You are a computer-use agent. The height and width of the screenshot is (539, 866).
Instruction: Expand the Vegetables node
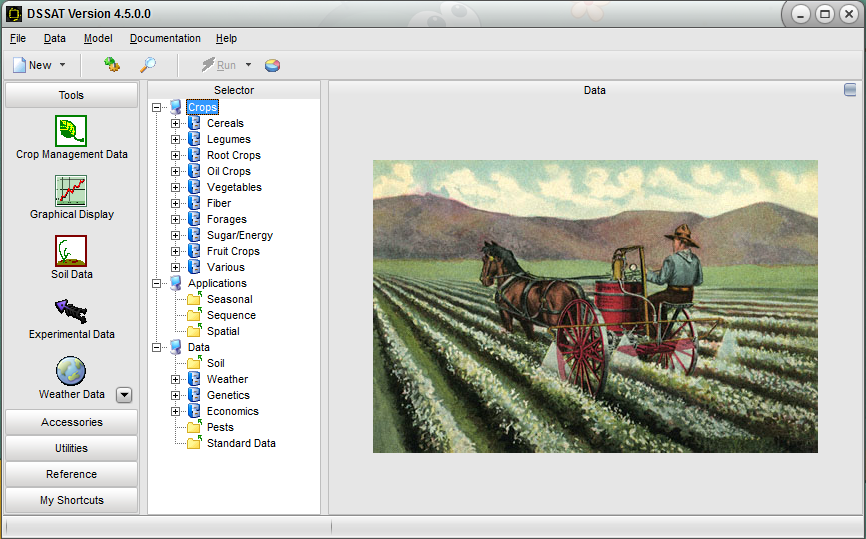(175, 187)
